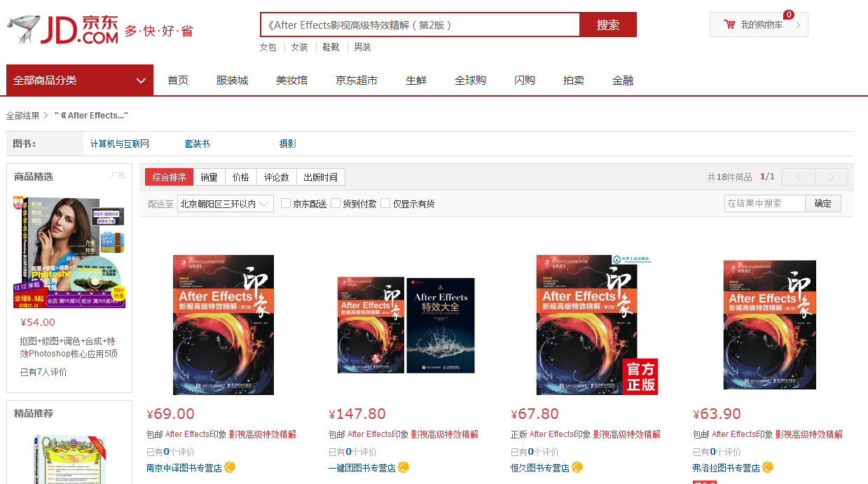Click the red 搜索 search button
This screenshot has width=868, height=484.
click(x=608, y=25)
